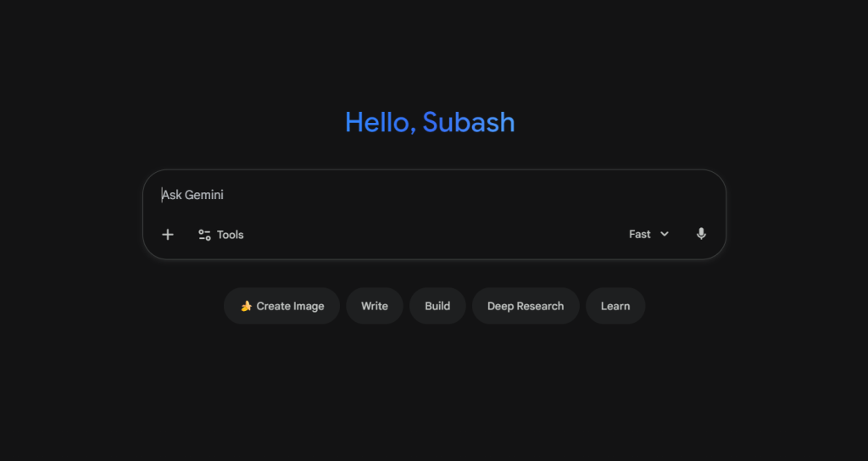Open the Fast model selector dropdown
The height and width of the screenshot is (461, 868).
pos(648,235)
